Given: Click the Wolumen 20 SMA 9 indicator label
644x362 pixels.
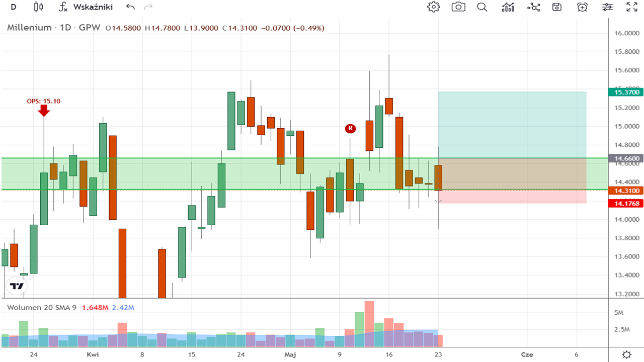Looking at the screenshot, I should click(42, 307).
